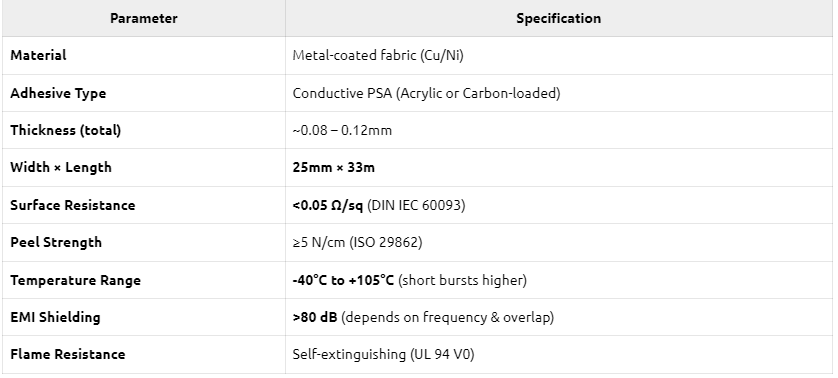The width and height of the screenshot is (838, 378).
Task: Click the Self-extinguishing (UL 94 V0) value
Action: click(x=383, y=354)
